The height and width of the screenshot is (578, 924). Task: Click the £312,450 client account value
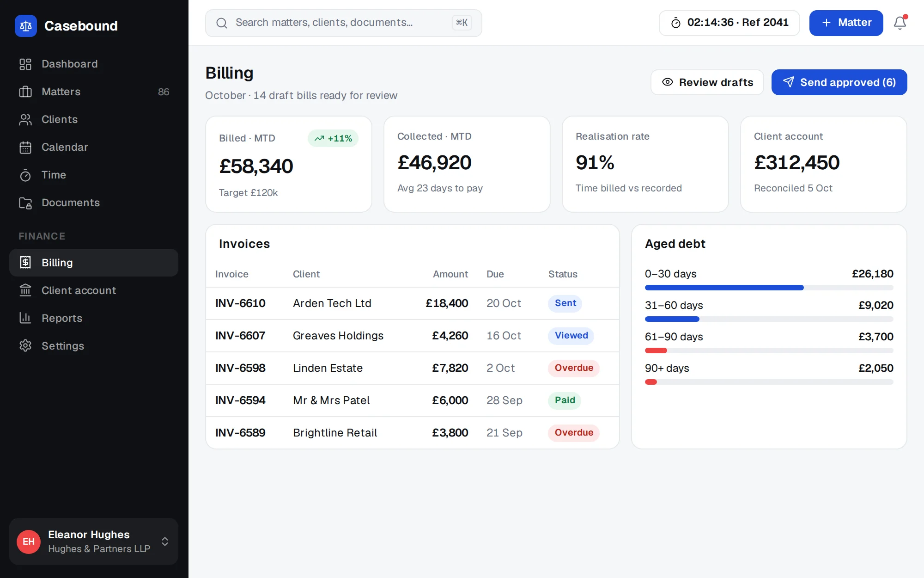(x=796, y=163)
